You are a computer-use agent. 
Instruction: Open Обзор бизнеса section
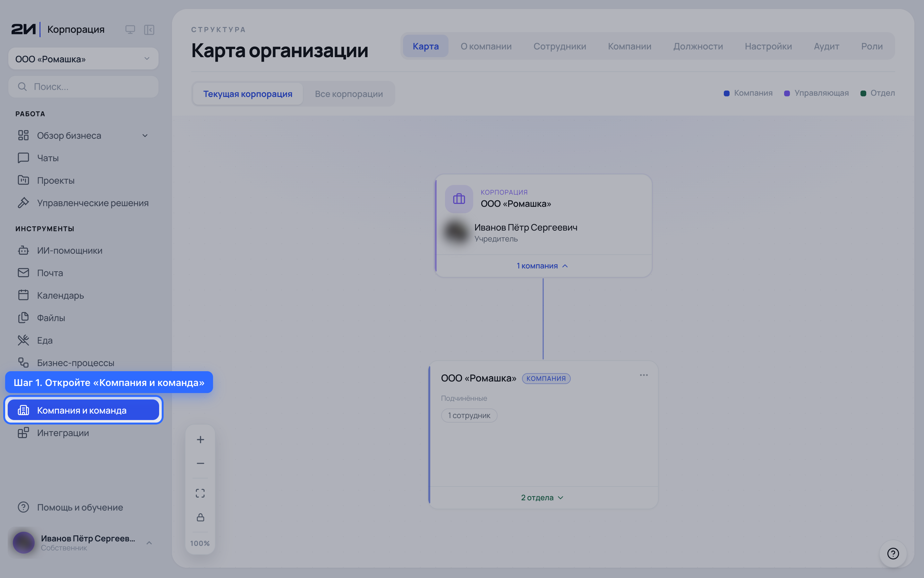83,135
